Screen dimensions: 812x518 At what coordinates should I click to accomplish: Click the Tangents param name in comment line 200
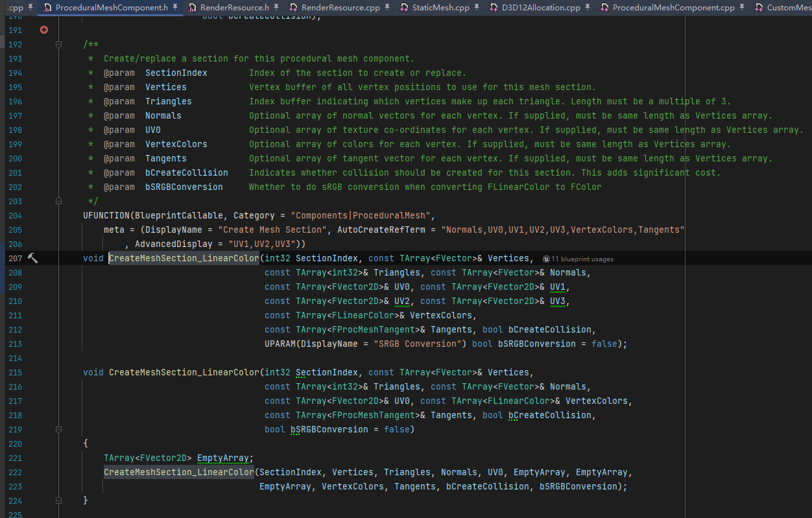point(166,158)
